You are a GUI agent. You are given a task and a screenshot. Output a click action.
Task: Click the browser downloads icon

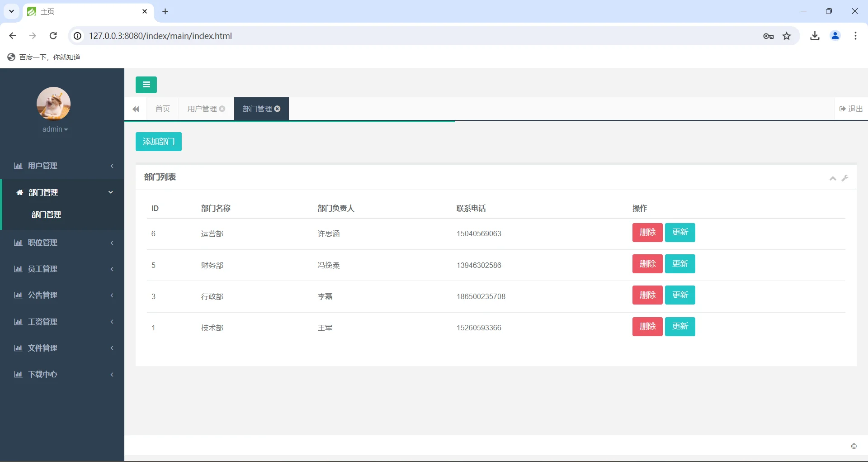[815, 36]
